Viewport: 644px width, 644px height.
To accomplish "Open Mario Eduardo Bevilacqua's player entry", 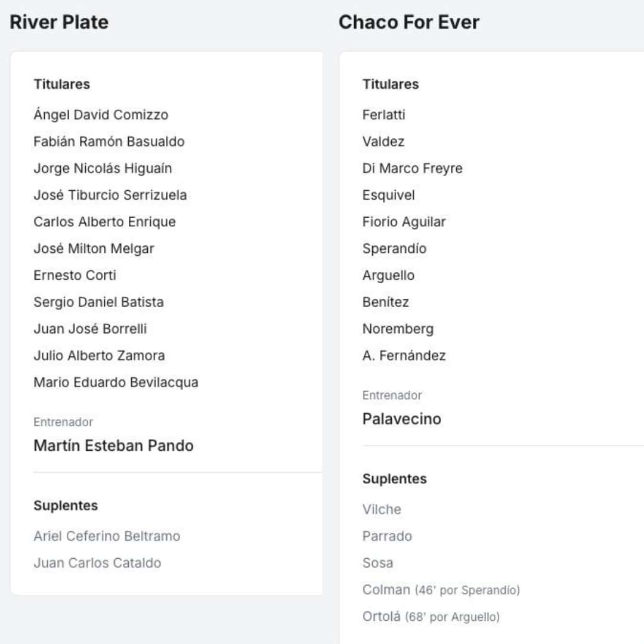I will click(x=116, y=382).
